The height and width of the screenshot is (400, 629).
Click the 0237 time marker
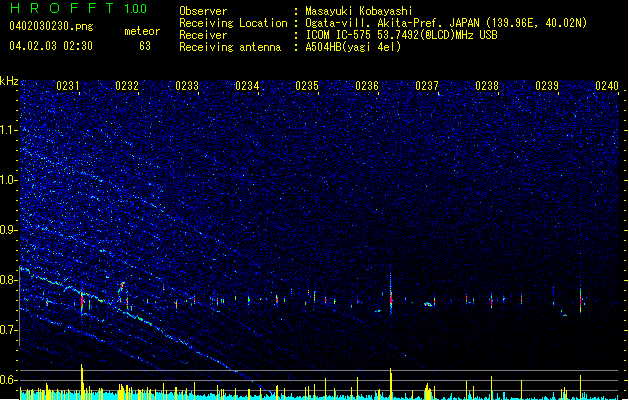427,86
